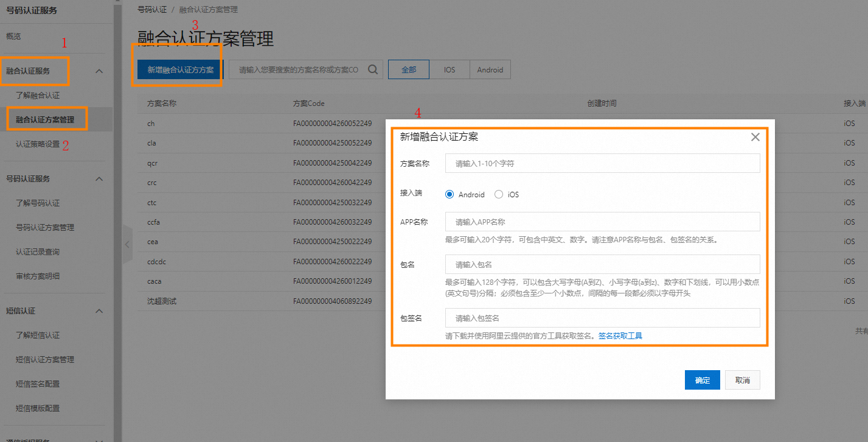This screenshot has height=442, width=868.
Task: Click scheme name cdcdc in table
Action: (156, 262)
